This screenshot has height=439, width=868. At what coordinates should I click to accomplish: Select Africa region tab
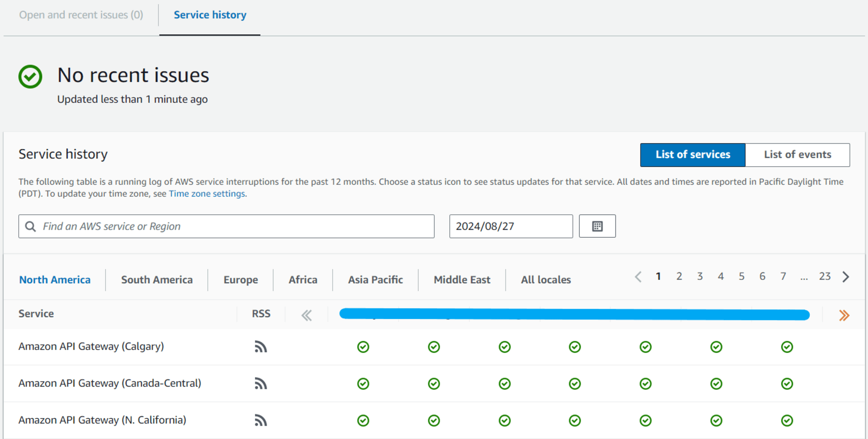[x=303, y=280]
